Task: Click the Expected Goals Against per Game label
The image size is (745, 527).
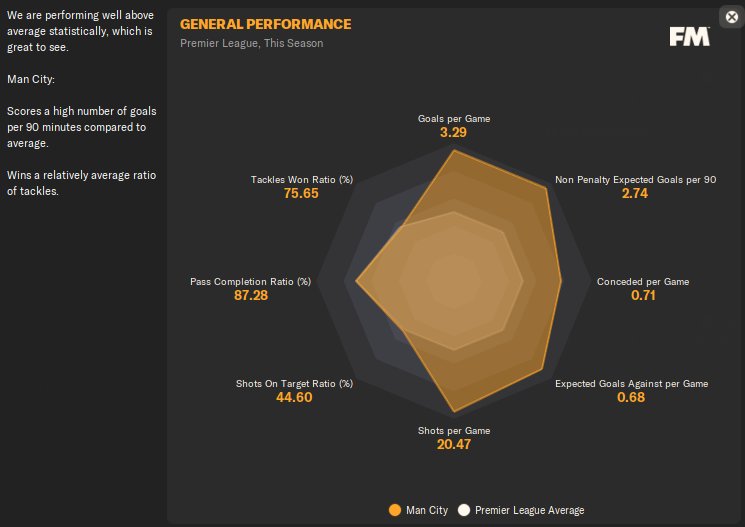Action: [631, 384]
